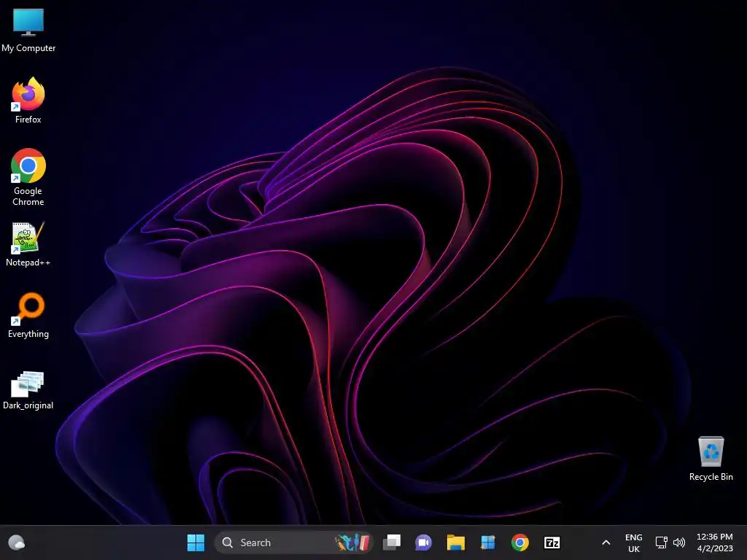
Task: Open Task View from the taskbar
Action: pyautogui.click(x=392, y=542)
